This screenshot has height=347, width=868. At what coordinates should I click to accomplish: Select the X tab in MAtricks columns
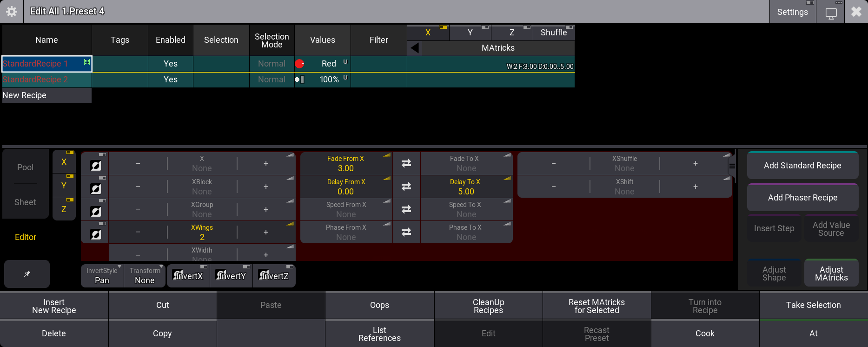(428, 33)
